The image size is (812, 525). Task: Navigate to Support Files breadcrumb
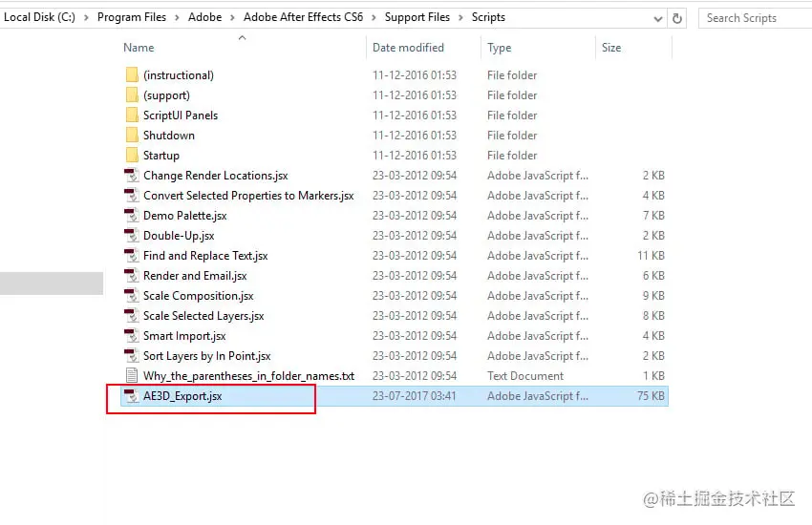(x=417, y=17)
